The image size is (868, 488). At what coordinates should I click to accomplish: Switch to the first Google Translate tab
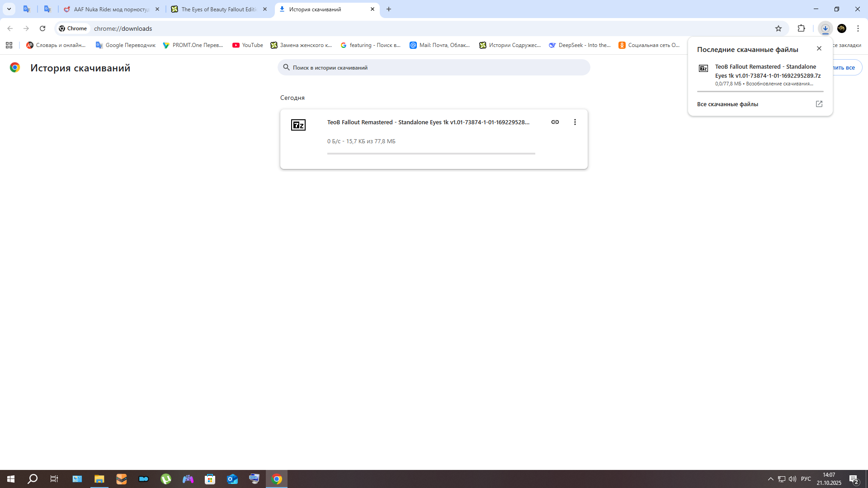[x=27, y=9]
